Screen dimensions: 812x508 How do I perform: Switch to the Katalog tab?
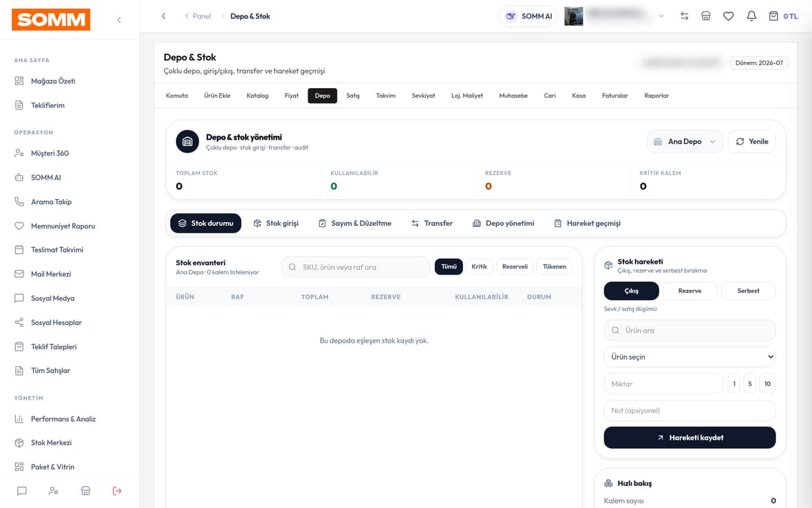point(257,96)
